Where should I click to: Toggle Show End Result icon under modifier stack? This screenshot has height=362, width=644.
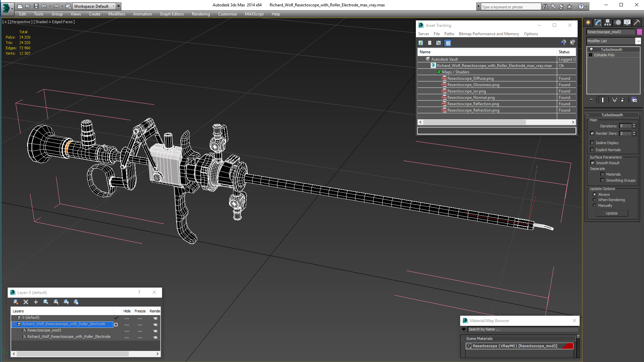pos(603,100)
